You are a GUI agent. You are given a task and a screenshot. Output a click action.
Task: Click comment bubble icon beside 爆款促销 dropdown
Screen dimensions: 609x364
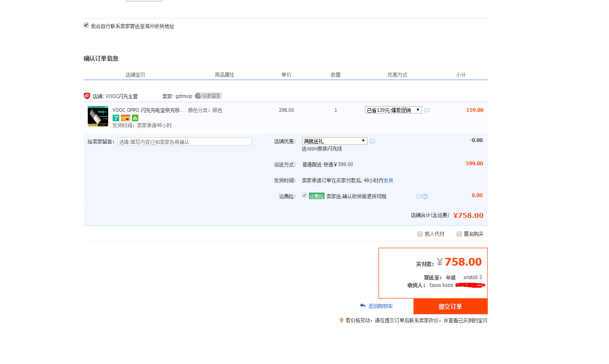[x=427, y=111]
